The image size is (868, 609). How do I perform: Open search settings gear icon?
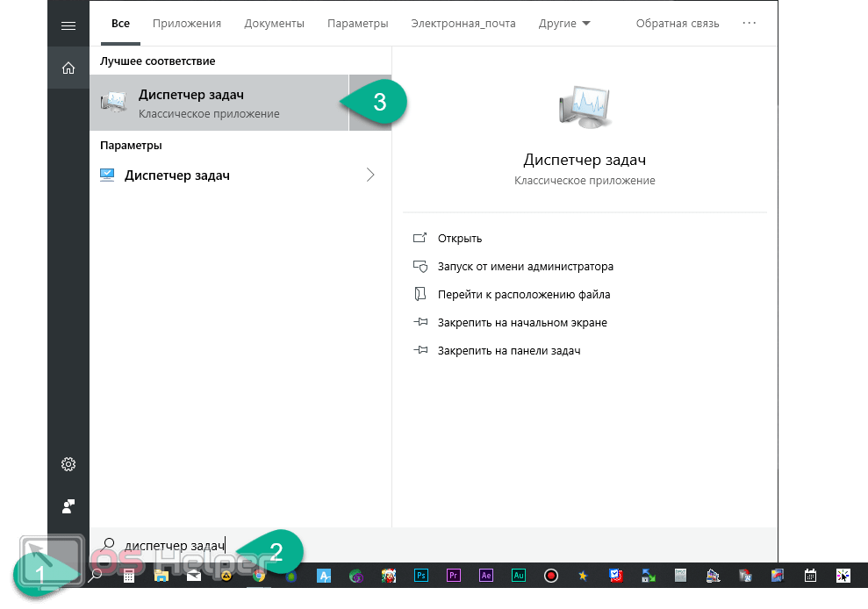(x=68, y=464)
